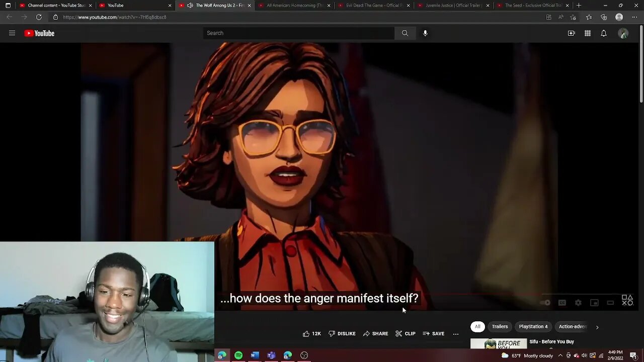Screen dimensions: 644x362
Task: Open player settings gear
Action: pyautogui.click(x=578, y=303)
